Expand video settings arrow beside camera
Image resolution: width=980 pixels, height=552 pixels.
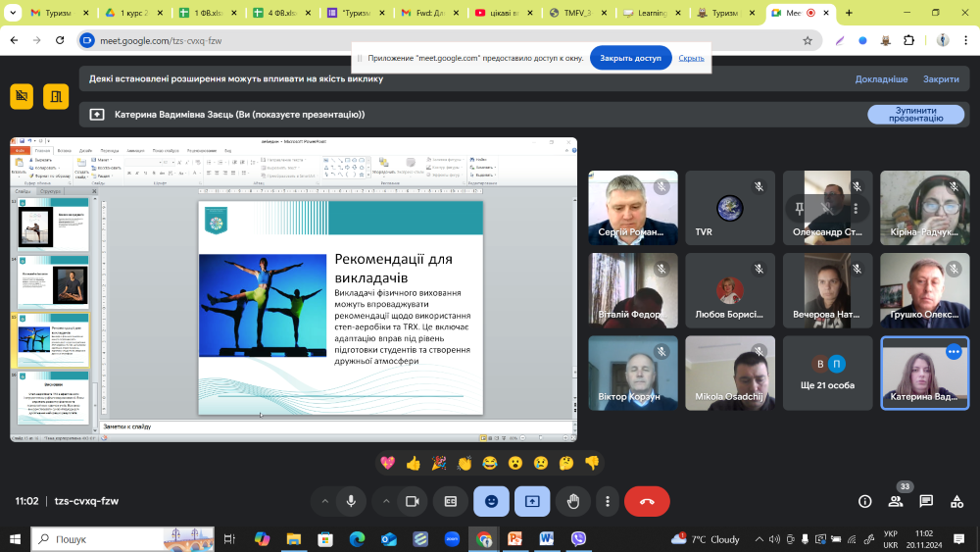(x=386, y=501)
